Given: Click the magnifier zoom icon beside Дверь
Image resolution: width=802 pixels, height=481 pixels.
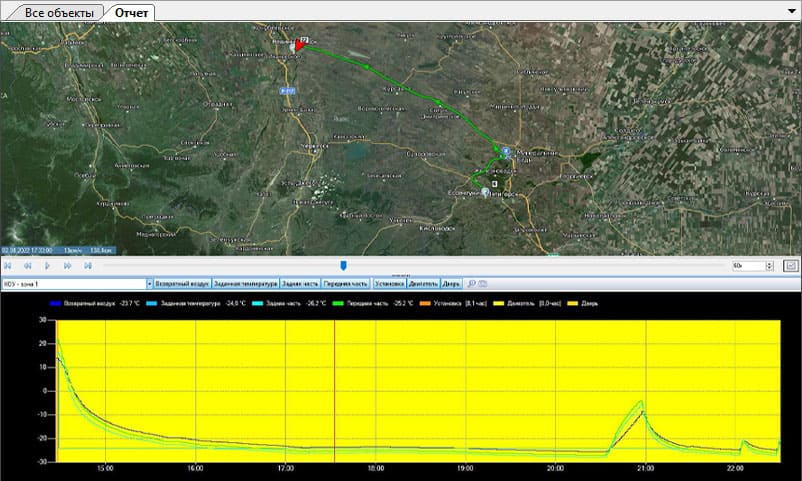Looking at the screenshot, I should pyautogui.click(x=471, y=284).
